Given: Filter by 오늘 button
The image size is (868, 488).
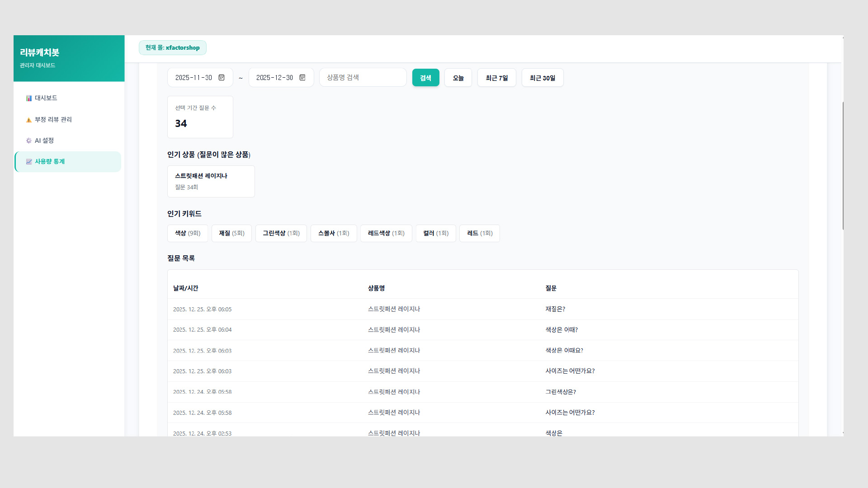Looking at the screenshot, I should pos(458,78).
